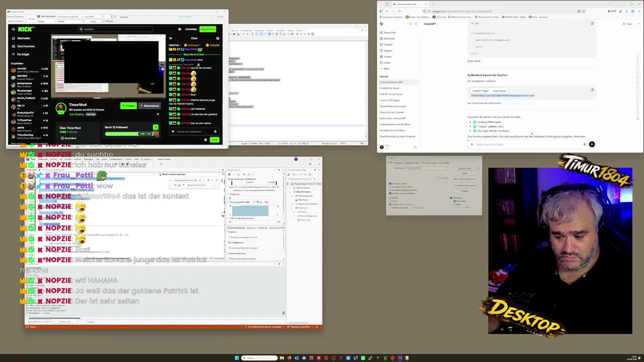Enable Groß-/Kleinschreibung beachten
Image resolution: width=644 pixels, height=362 pixels.
click(390, 190)
